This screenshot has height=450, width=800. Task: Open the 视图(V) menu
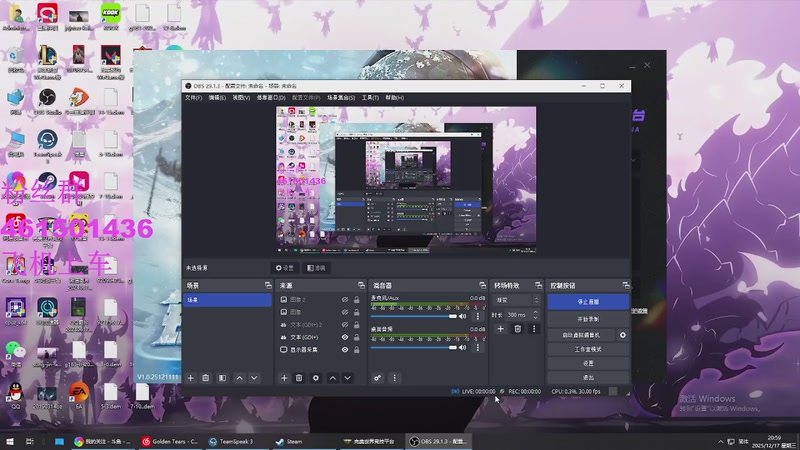pyautogui.click(x=241, y=97)
